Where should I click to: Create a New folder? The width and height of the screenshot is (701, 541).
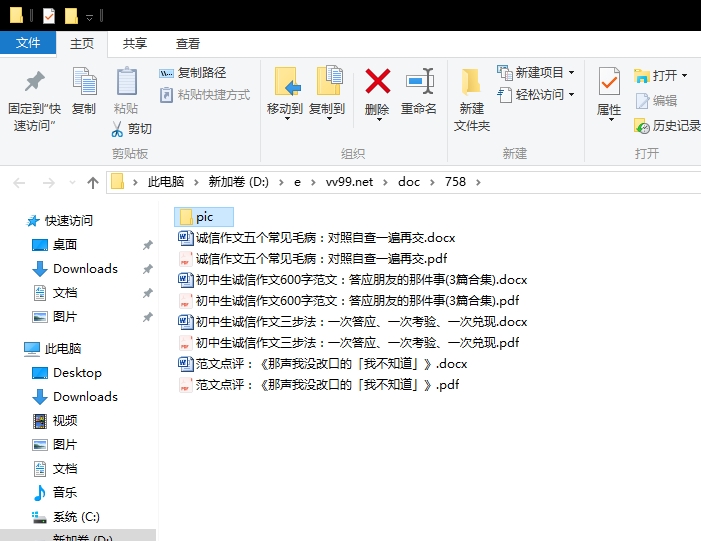coord(472,100)
